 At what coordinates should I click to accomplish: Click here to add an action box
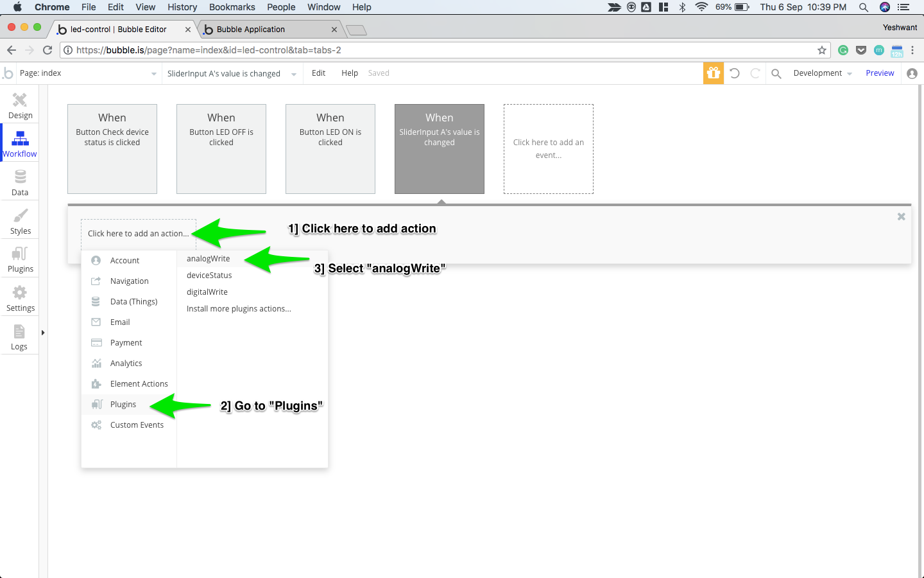point(139,234)
